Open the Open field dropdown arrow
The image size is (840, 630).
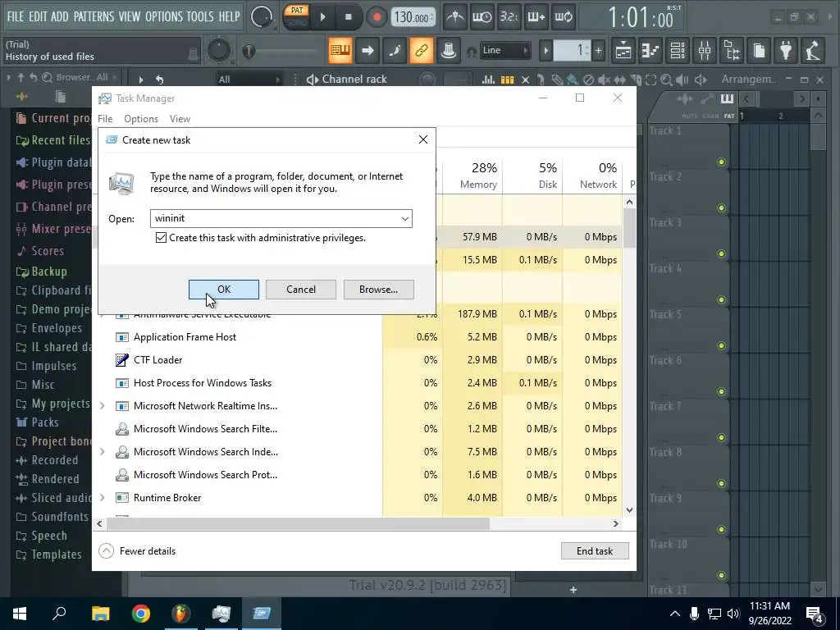click(405, 218)
